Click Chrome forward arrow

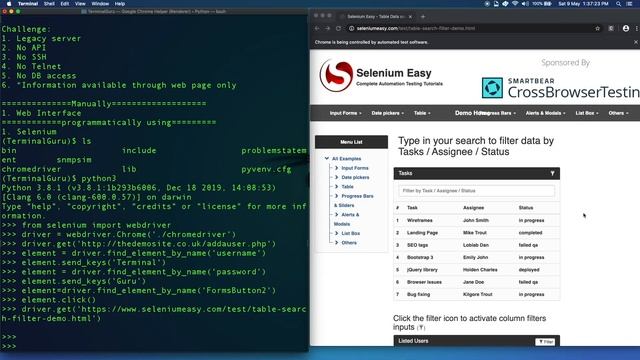[327, 29]
